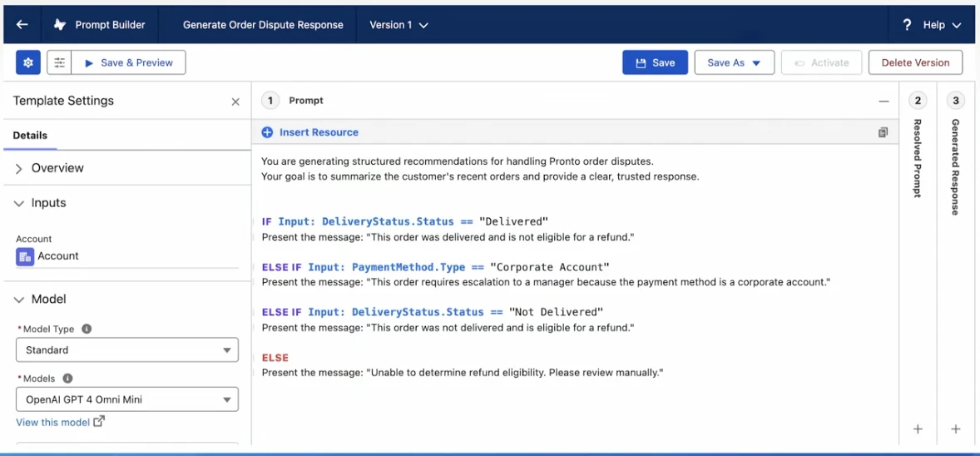Screen dimensions: 980x456
Task: Collapse the Prompt section minus icon
Action: (883, 102)
